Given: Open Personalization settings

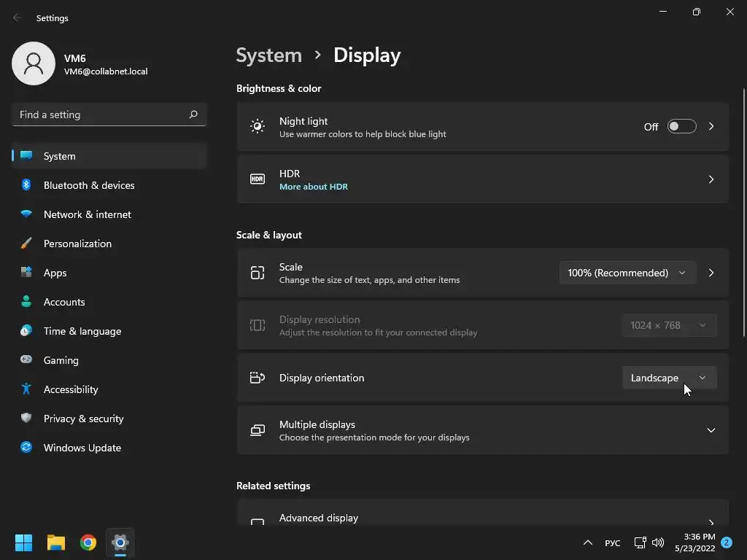Looking at the screenshot, I should point(109,244).
